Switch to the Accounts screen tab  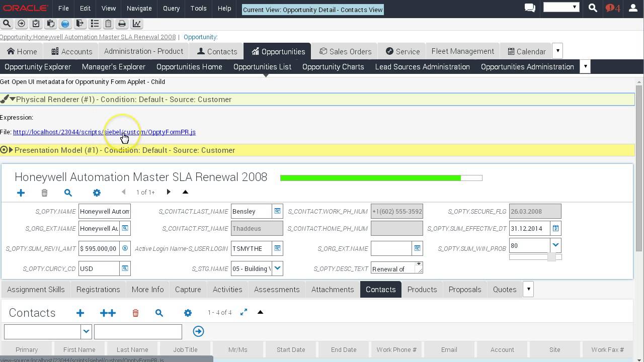click(71, 51)
